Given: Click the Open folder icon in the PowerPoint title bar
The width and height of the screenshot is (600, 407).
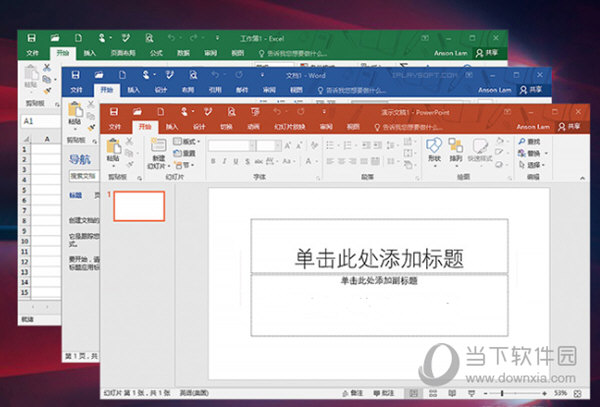Looking at the screenshot, I should [x=137, y=112].
